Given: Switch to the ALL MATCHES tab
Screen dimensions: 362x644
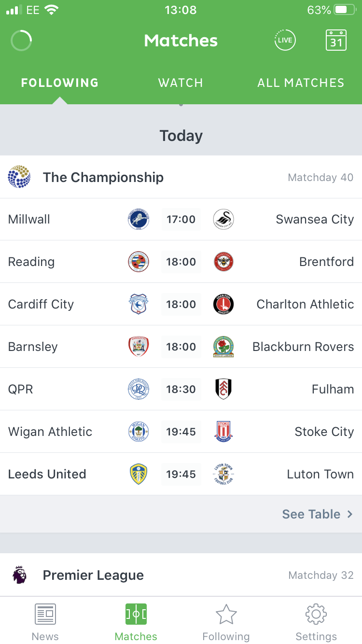Looking at the screenshot, I should tap(301, 83).
